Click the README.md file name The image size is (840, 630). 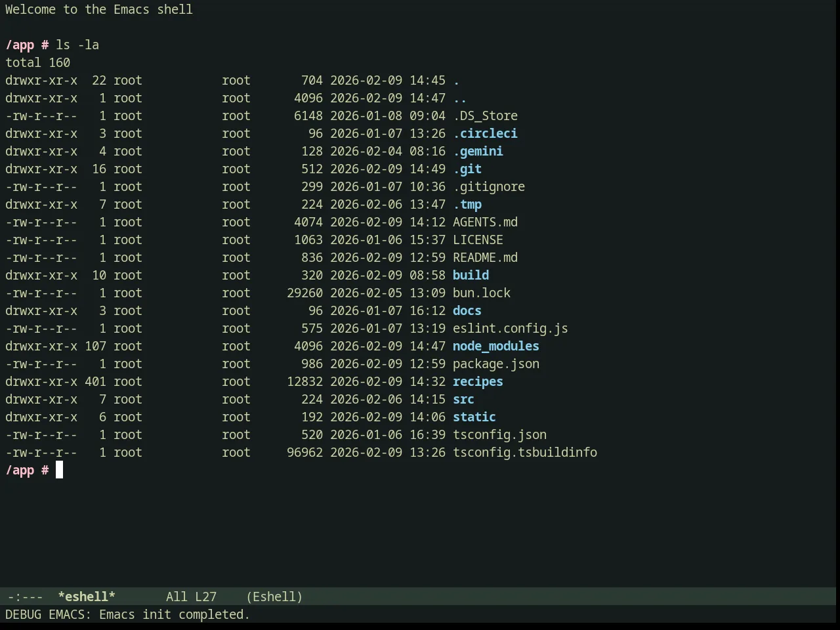(485, 257)
